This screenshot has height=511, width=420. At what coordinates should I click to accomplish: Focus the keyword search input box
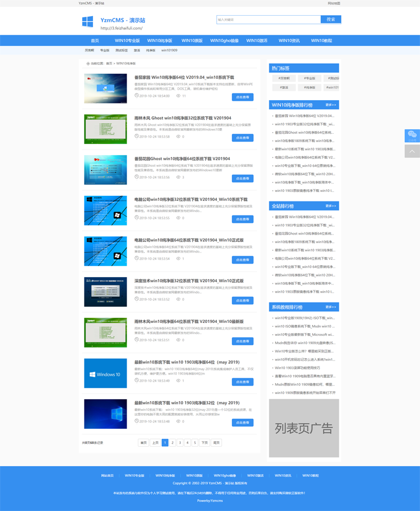(x=268, y=20)
